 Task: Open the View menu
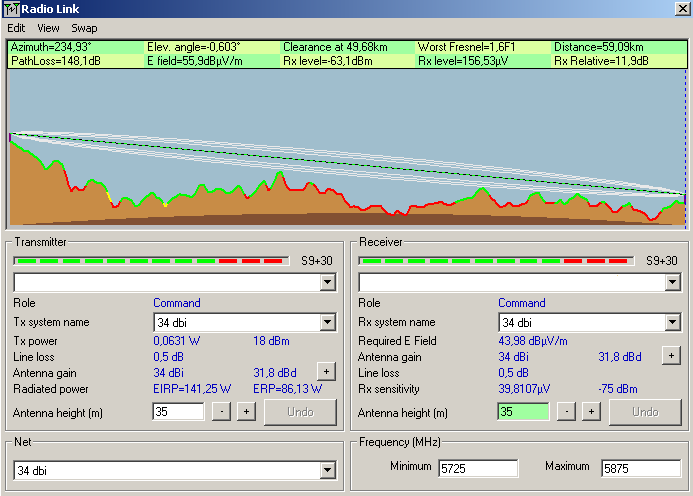(48, 28)
